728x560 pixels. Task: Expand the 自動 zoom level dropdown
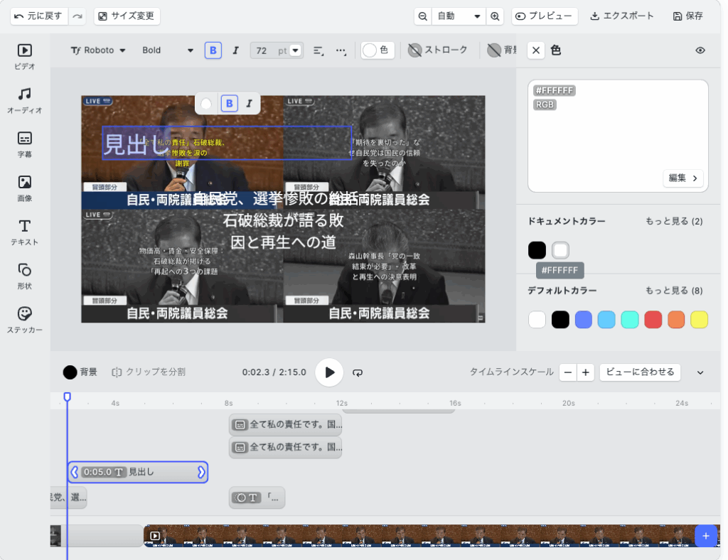tap(459, 16)
